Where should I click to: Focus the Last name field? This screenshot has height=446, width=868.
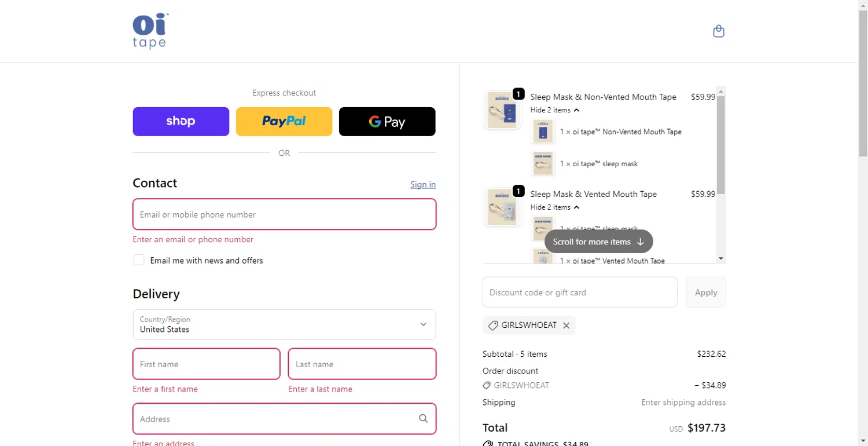tap(362, 364)
